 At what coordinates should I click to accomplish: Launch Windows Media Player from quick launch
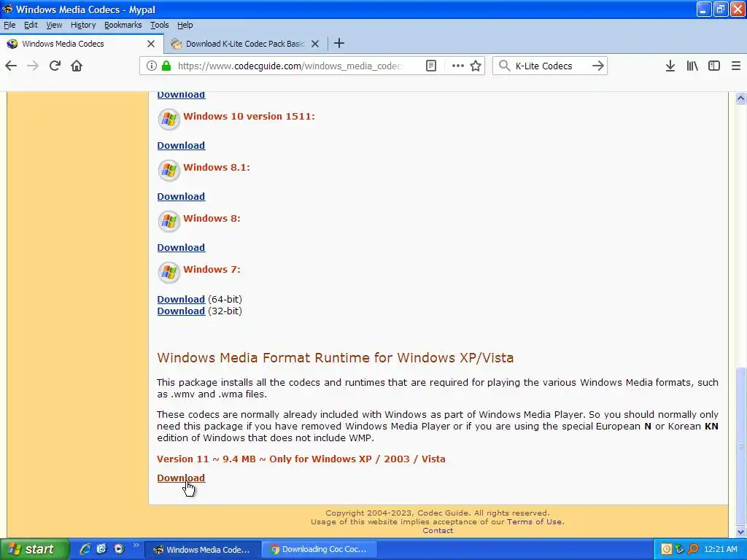tap(119, 549)
